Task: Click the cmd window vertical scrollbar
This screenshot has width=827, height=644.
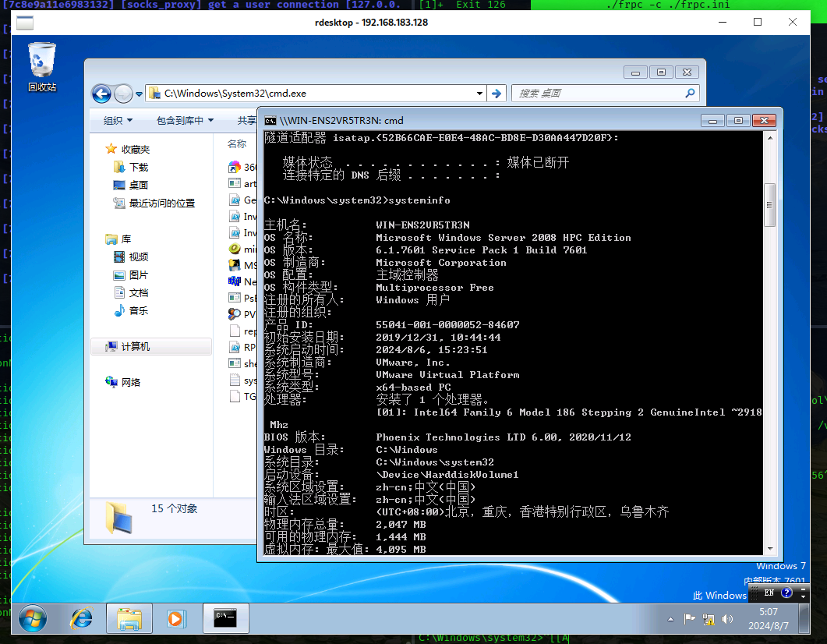Action: 769,206
